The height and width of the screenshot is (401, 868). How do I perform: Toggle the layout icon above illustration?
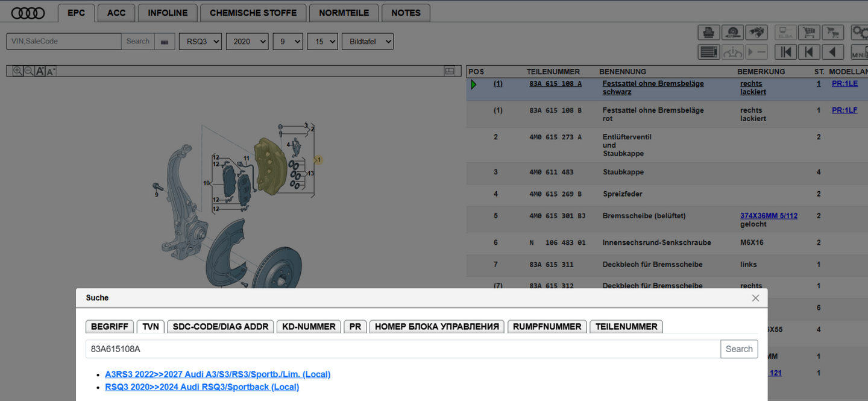tap(449, 71)
